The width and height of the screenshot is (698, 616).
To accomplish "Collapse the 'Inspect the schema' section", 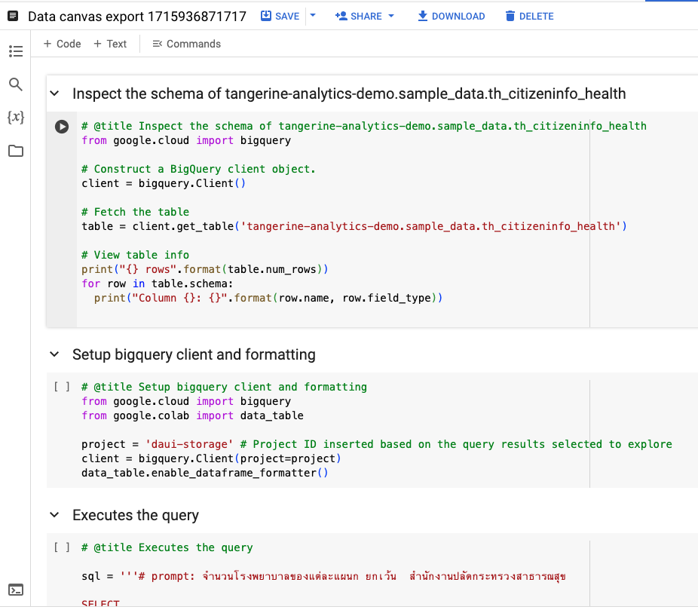I will coord(54,93).
